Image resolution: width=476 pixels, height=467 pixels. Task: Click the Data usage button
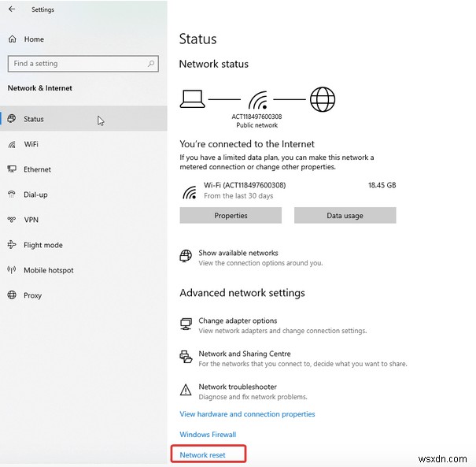[x=345, y=216]
